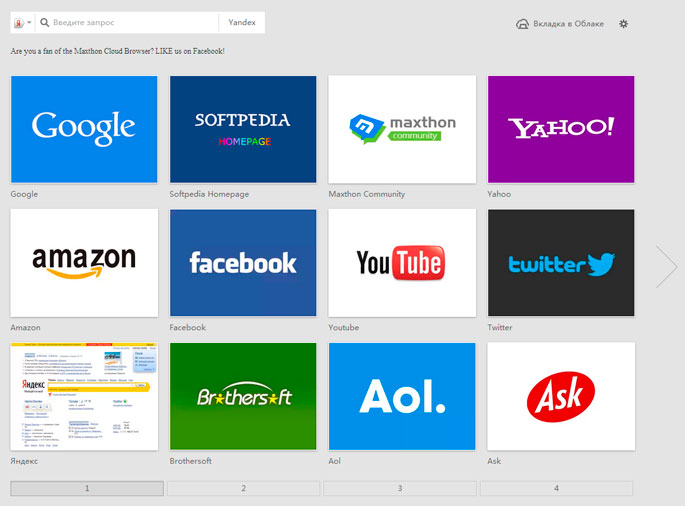
Task: Switch to page tab 1
Action: click(x=87, y=488)
